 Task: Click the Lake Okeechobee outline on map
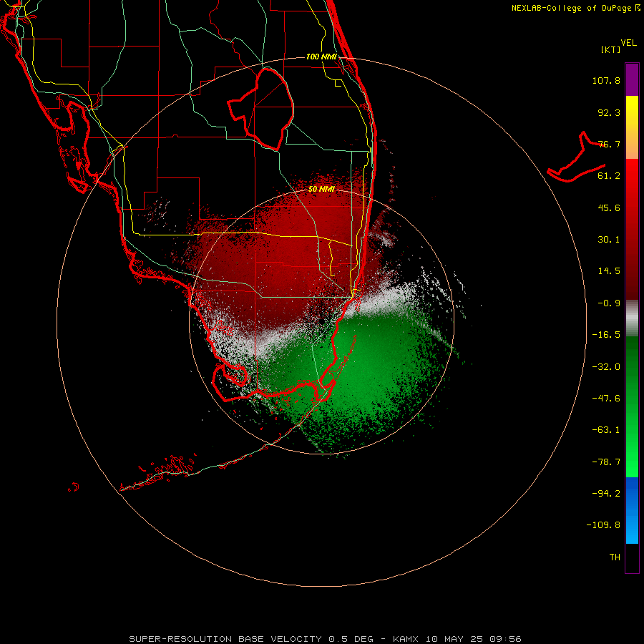tap(261, 109)
